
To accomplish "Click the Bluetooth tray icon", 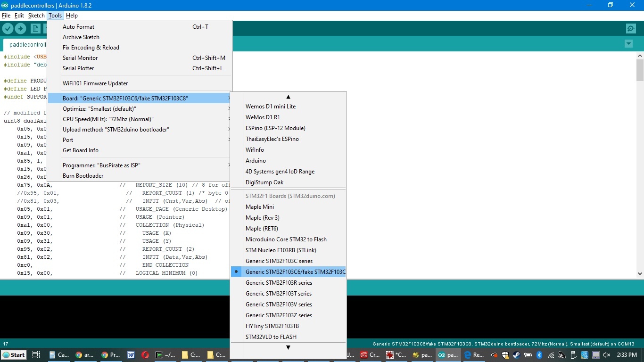I will [x=539, y=355].
